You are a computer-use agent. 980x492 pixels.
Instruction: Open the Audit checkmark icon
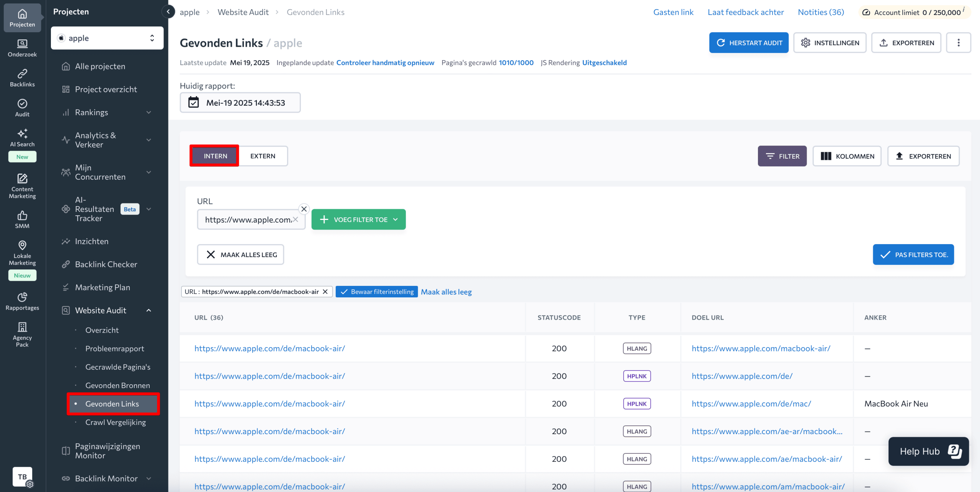coord(22,108)
